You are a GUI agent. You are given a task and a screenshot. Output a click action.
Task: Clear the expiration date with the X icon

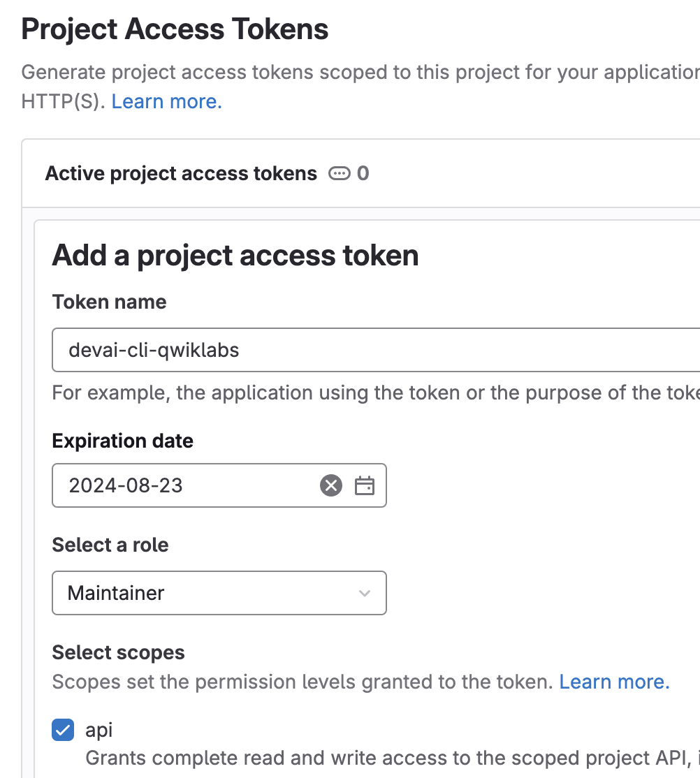(x=331, y=485)
